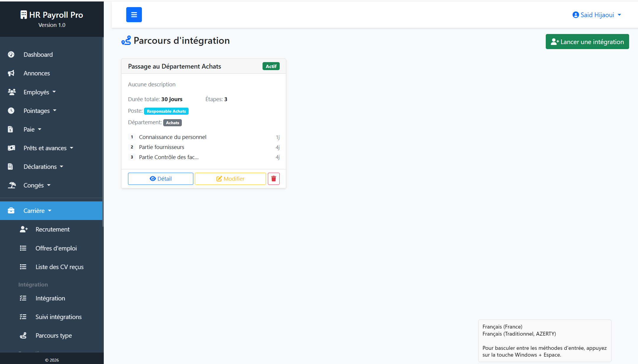This screenshot has height=364, width=638.
Task: Click the 'Version 1.0' label
Action: click(52, 25)
